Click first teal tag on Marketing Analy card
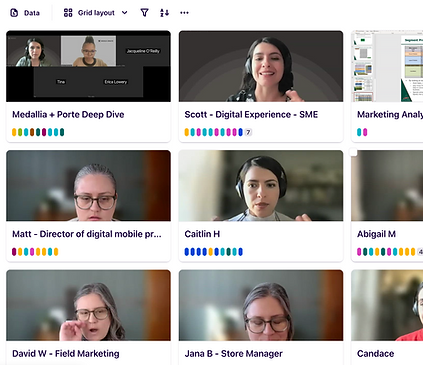The height and width of the screenshot is (365, 423). tap(359, 132)
